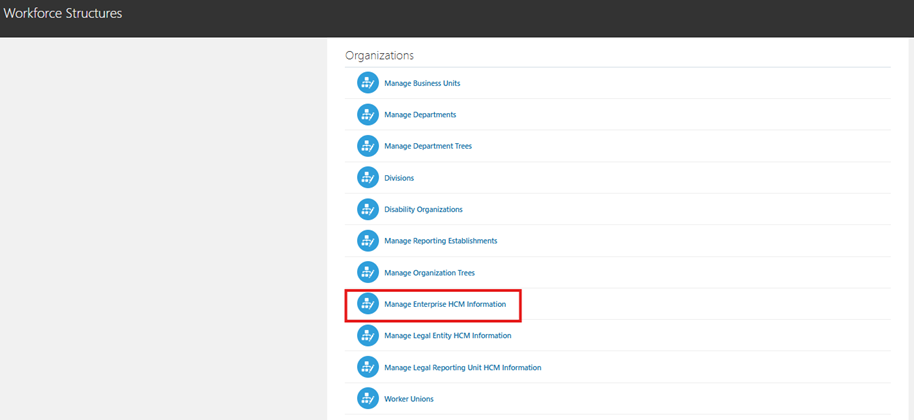Go to Manage Department Trees
The image size is (914, 420).
click(428, 146)
